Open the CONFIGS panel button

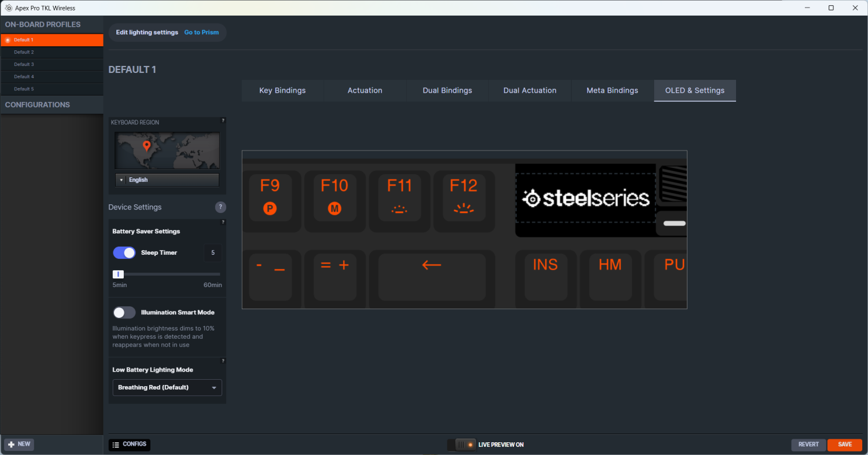(130, 445)
